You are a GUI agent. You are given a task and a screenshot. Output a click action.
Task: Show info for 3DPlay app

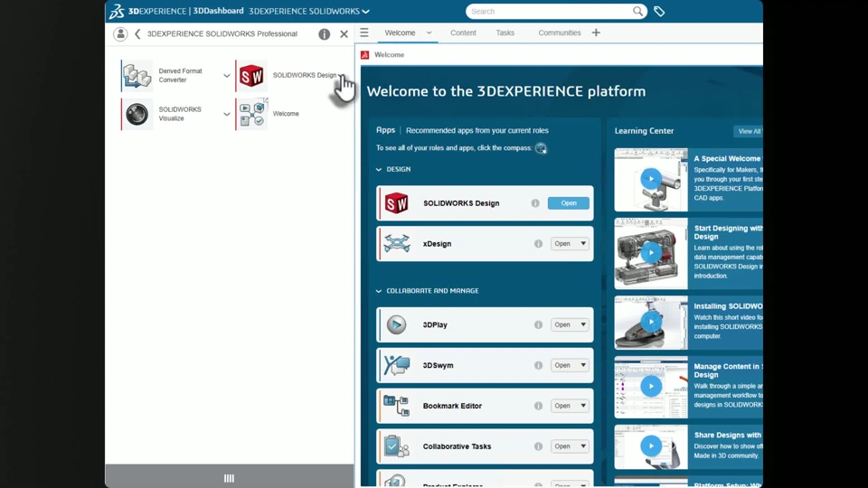pyautogui.click(x=538, y=324)
